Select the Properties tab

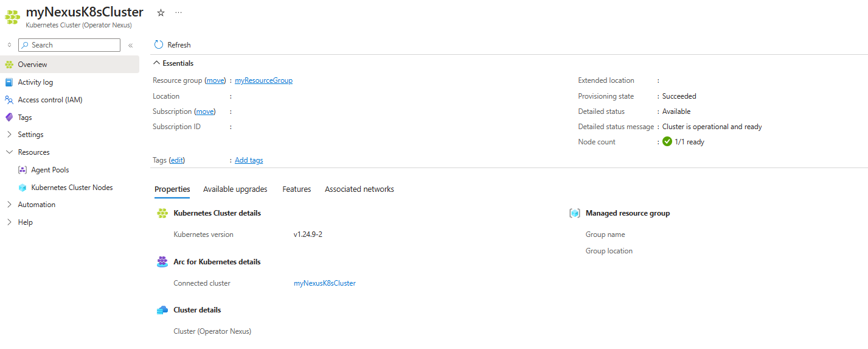click(x=172, y=189)
